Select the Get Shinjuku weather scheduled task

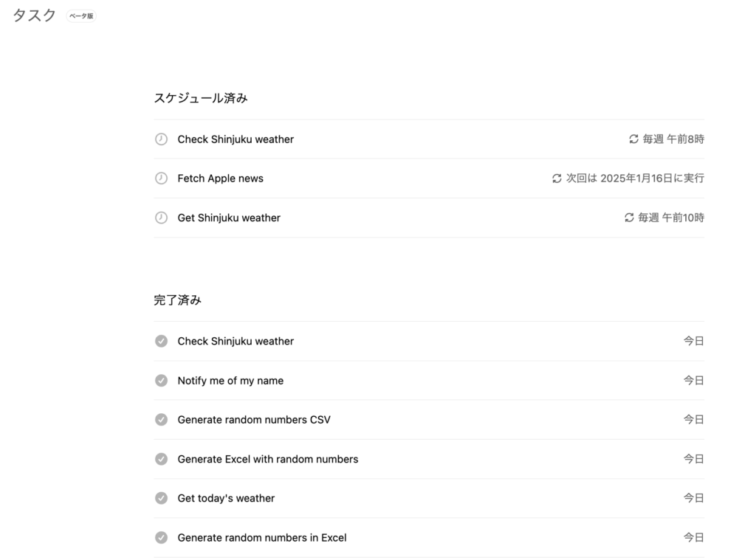coord(228,218)
